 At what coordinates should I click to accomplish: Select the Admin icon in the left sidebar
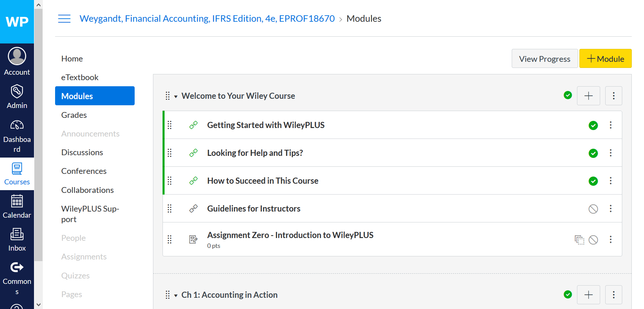coord(17,95)
